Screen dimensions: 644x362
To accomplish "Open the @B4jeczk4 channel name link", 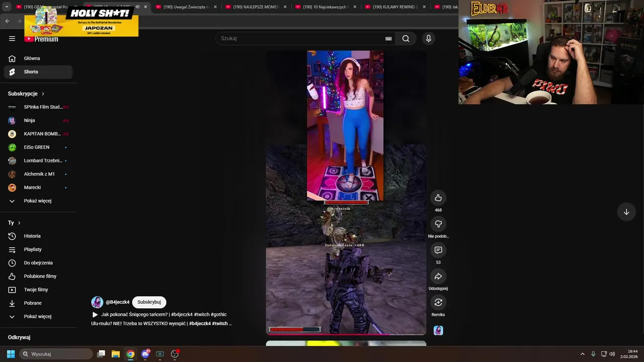I will coord(118,302).
